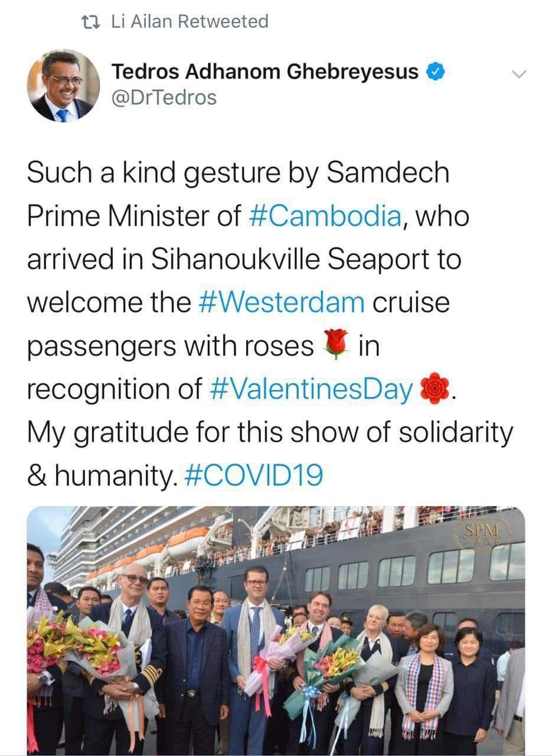Image resolution: width=552 pixels, height=756 pixels.
Task: Open Tedros profile avatar picture
Action: tap(63, 86)
